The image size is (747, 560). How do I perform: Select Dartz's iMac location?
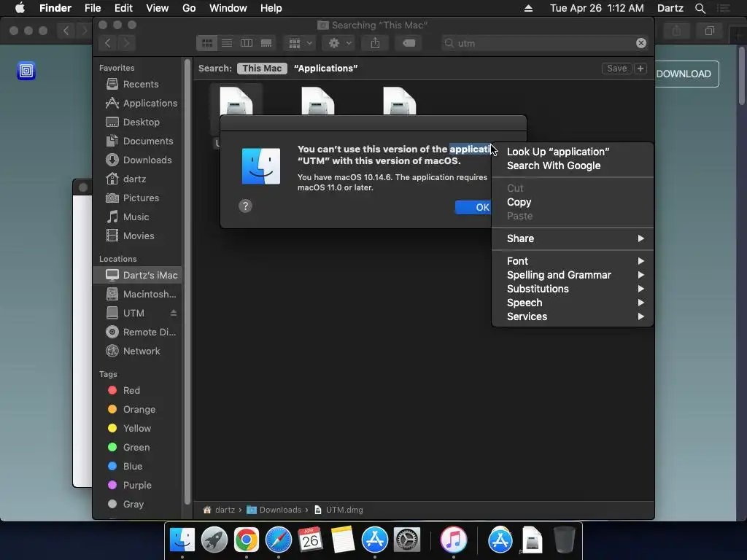137,275
